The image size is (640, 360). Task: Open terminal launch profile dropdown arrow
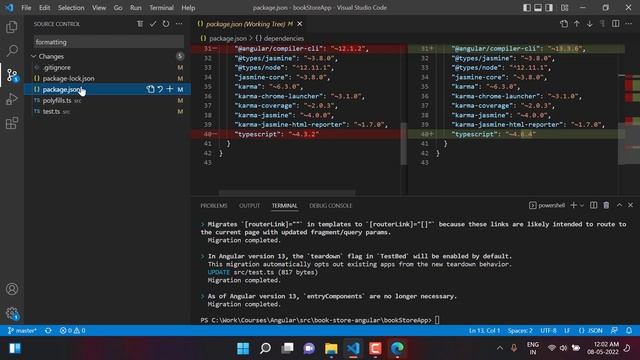pos(582,205)
